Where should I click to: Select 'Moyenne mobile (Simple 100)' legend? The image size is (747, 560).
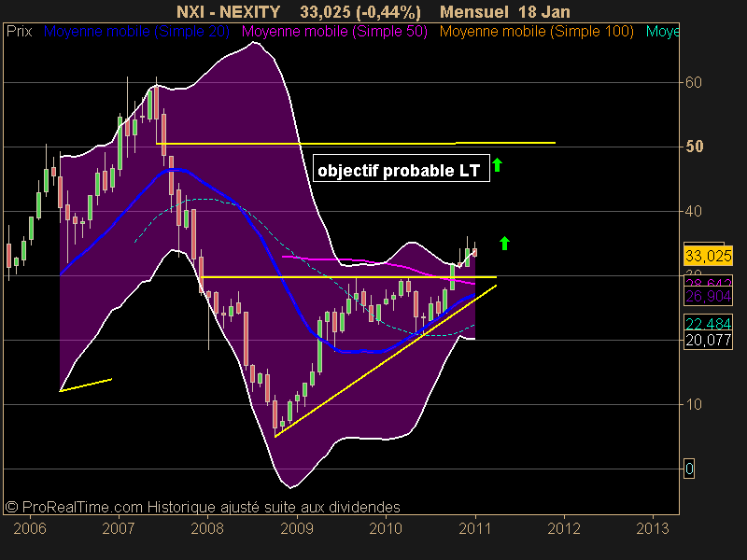pyautogui.click(x=536, y=32)
